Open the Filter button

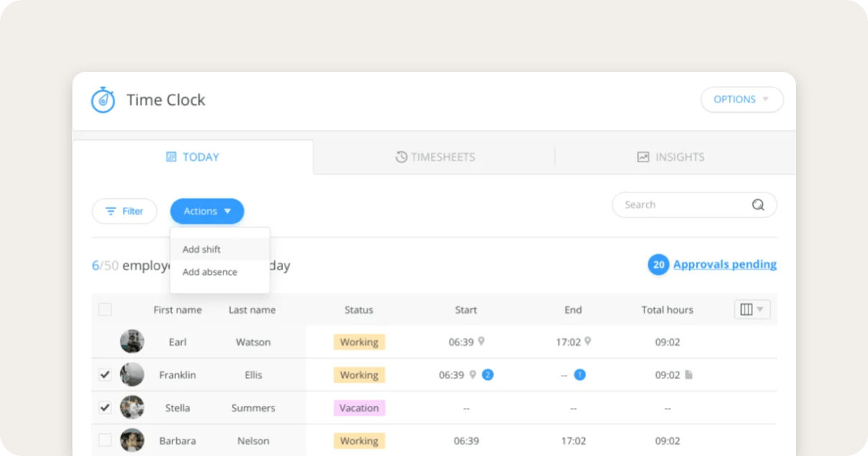tap(124, 211)
